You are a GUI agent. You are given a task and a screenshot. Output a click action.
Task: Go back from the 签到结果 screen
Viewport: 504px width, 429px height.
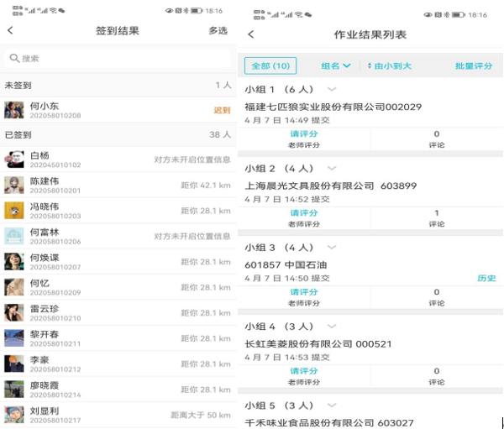(10, 30)
